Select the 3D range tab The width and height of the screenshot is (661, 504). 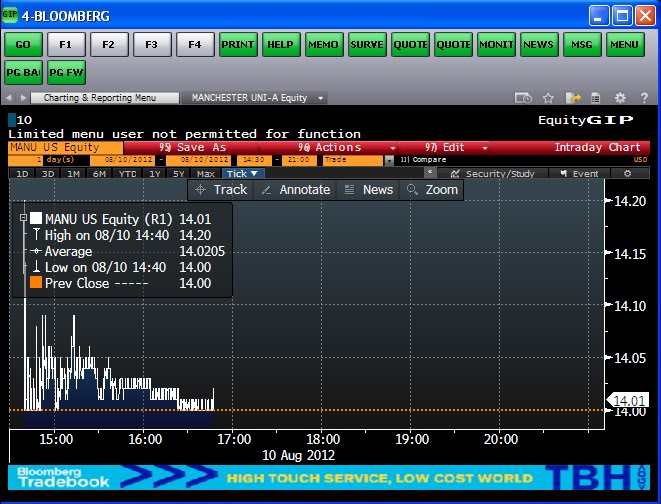[x=48, y=174]
